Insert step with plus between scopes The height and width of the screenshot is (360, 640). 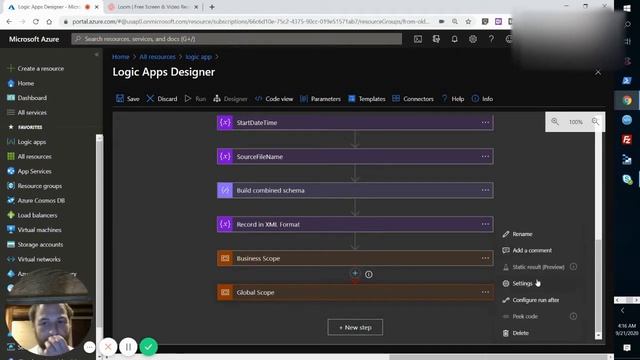click(355, 273)
